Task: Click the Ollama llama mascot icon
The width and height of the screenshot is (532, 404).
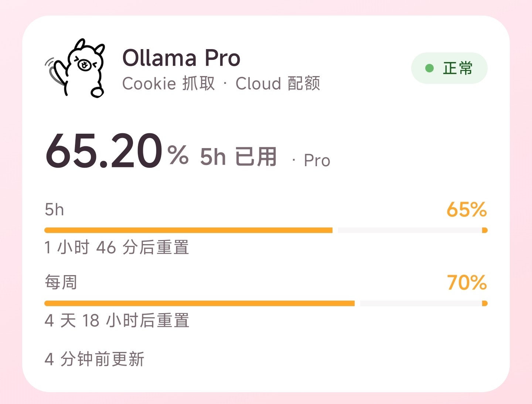Action: click(75, 68)
